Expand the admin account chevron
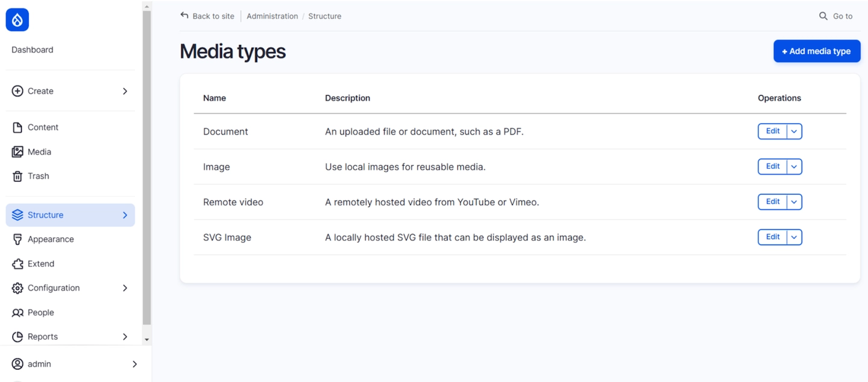Screen dimensions: 868x382 (134, 364)
